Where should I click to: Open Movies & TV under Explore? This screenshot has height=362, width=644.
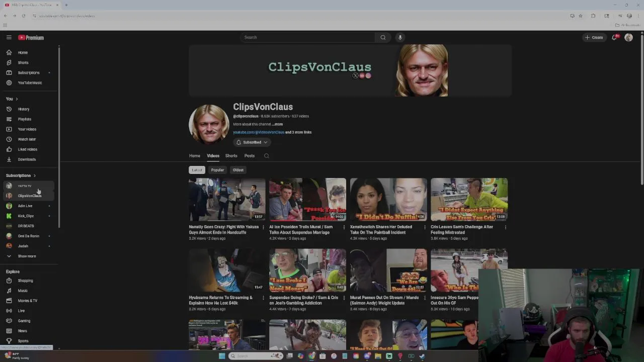coord(29,301)
